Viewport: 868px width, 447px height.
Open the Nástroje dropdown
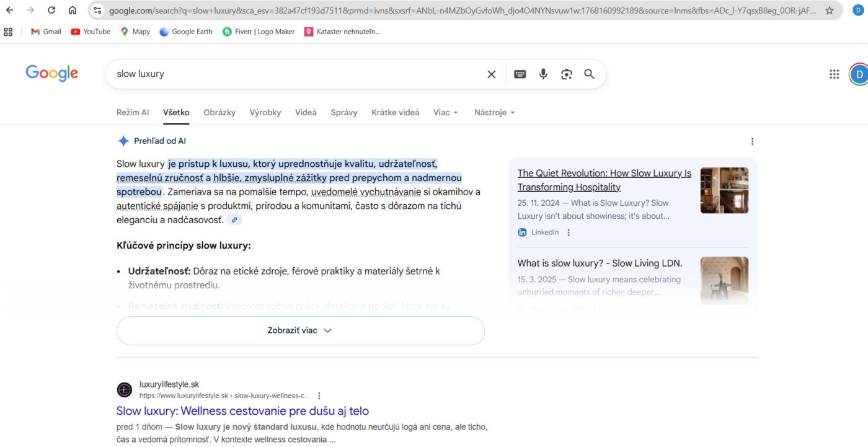[x=494, y=112]
